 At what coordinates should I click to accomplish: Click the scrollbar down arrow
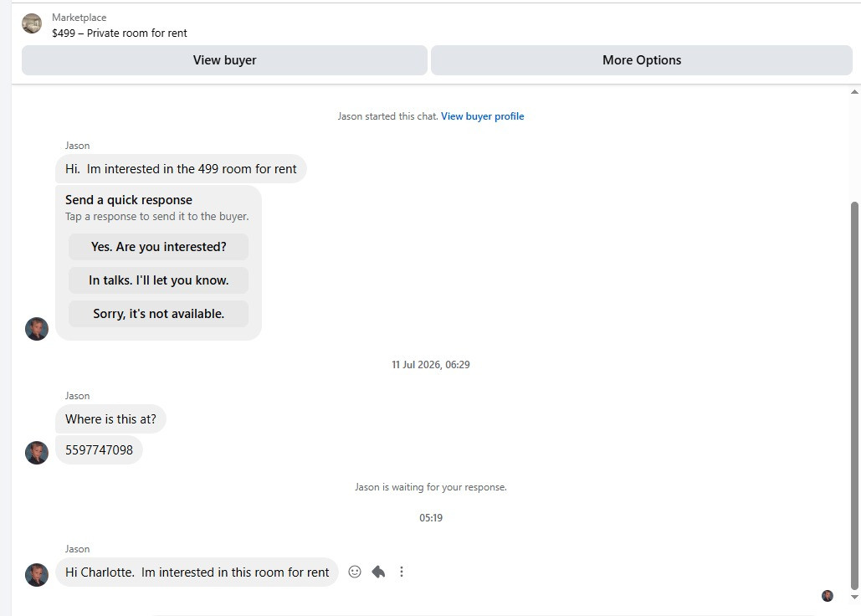tap(854, 597)
